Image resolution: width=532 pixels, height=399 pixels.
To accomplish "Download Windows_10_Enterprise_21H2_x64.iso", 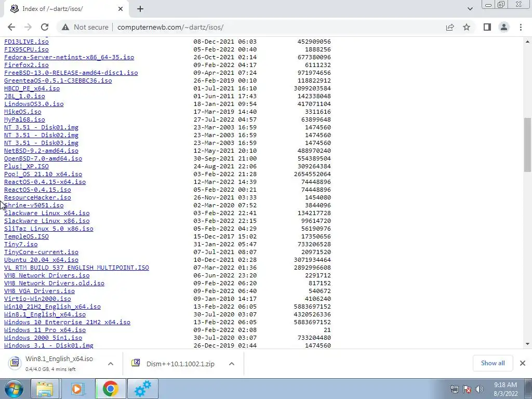I will [x=67, y=322].
